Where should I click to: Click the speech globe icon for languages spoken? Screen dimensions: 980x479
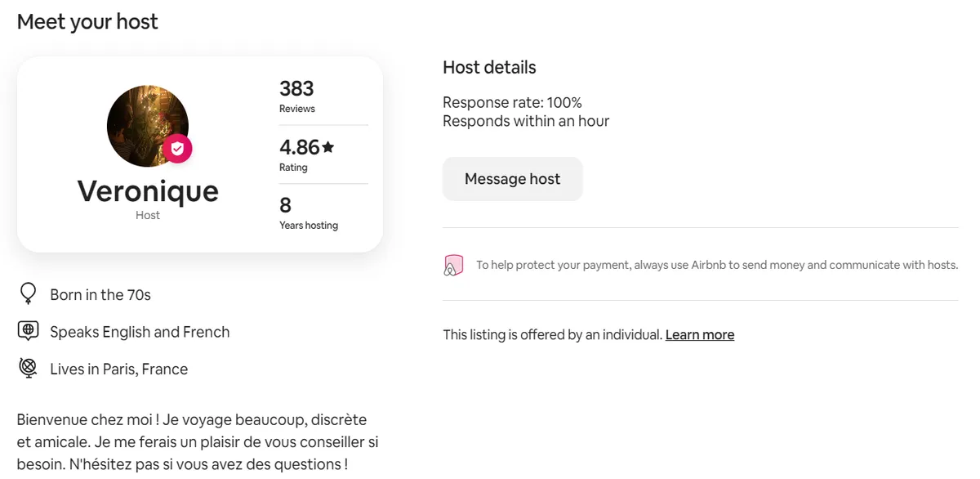tap(28, 331)
